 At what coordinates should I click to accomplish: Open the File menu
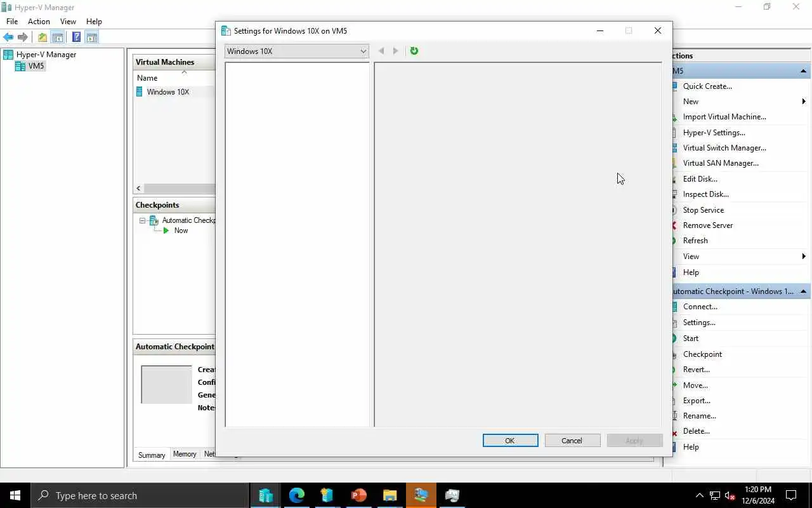coord(12,22)
